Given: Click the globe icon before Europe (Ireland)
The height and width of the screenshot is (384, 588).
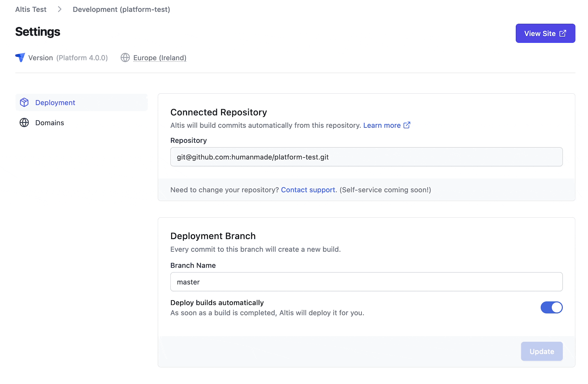Looking at the screenshot, I should (x=125, y=58).
